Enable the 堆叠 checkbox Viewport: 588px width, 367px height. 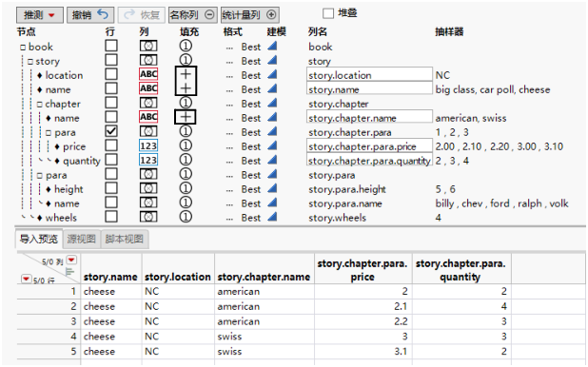point(328,13)
